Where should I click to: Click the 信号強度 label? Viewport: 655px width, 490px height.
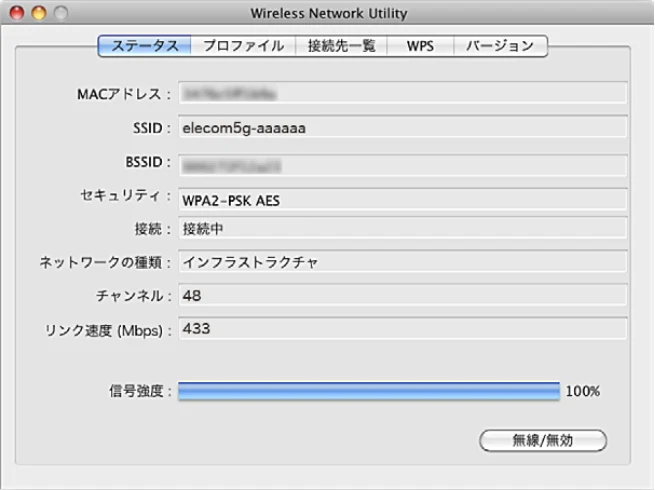click(x=140, y=391)
